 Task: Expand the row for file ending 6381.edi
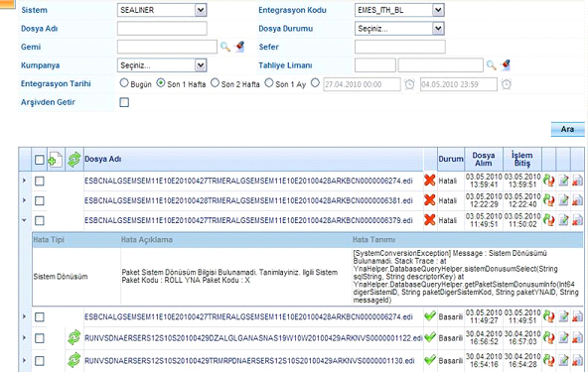pos(25,200)
